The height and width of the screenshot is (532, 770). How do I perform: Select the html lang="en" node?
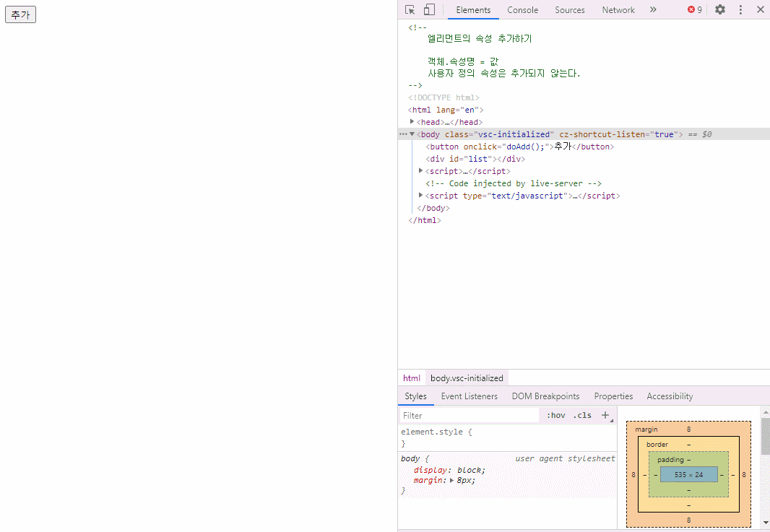(x=446, y=110)
